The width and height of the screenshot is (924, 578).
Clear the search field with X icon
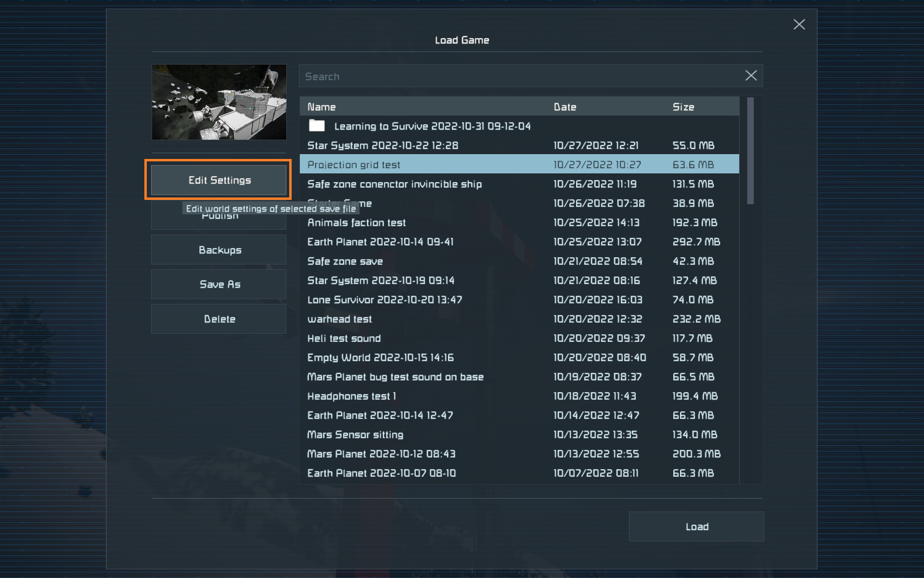(x=751, y=76)
